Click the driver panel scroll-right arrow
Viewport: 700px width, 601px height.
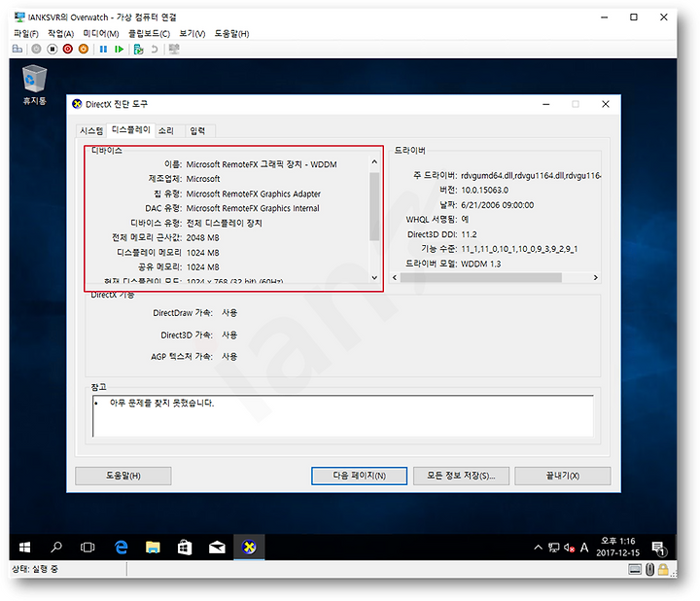596,278
